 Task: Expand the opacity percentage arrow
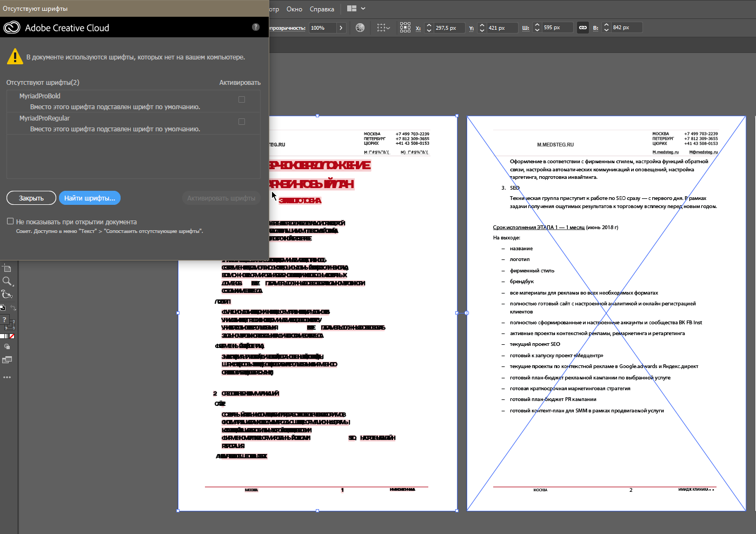coord(341,28)
